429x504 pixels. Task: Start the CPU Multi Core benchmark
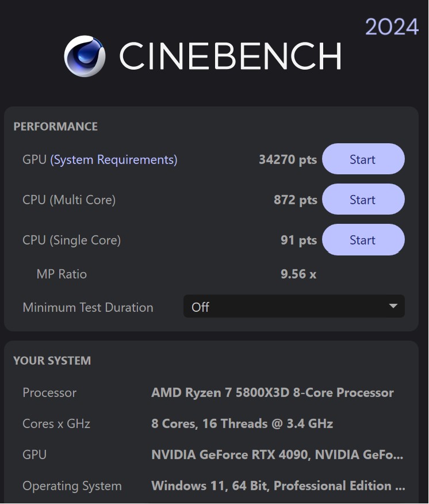pyautogui.click(x=363, y=200)
